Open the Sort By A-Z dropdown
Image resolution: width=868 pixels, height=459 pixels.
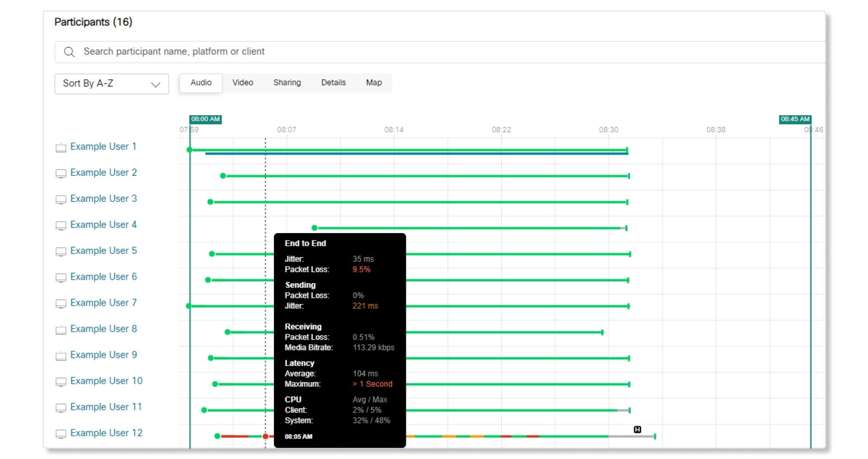tap(111, 83)
